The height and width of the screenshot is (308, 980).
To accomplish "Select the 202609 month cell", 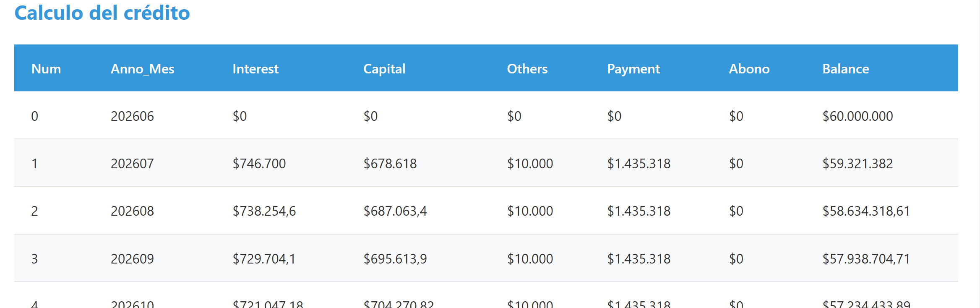I will coord(132,259).
